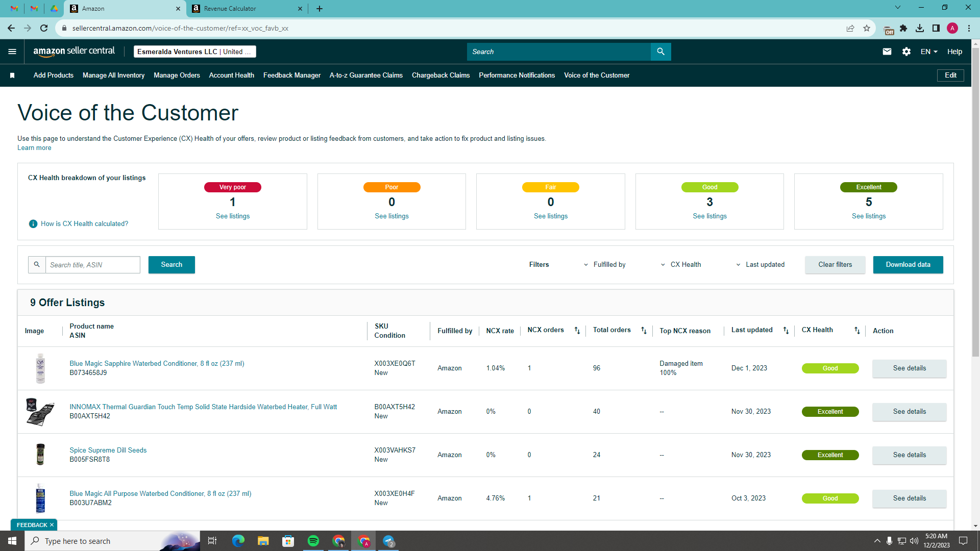See details for Spice Supreme Dill Seeds
The width and height of the screenshot is (980, 551).
909,455
